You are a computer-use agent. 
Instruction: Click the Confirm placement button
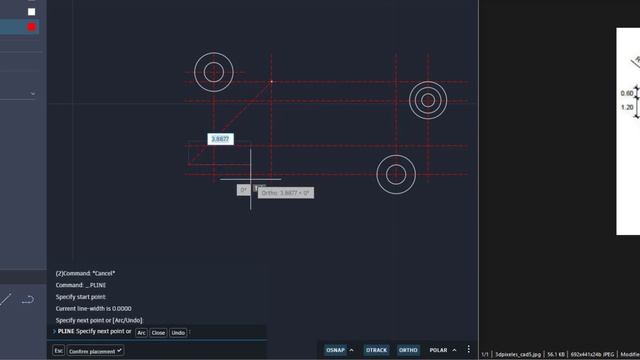tap(95, 351)
